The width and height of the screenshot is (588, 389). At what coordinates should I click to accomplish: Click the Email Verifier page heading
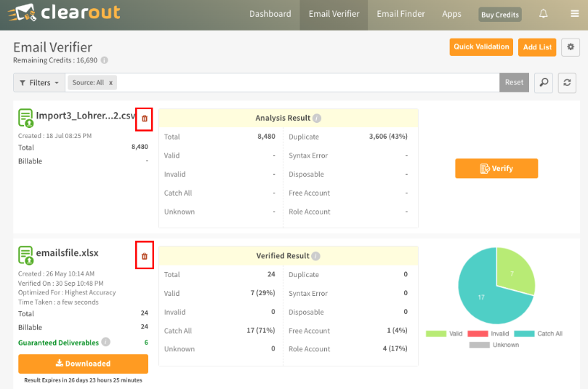pos(52,47)
